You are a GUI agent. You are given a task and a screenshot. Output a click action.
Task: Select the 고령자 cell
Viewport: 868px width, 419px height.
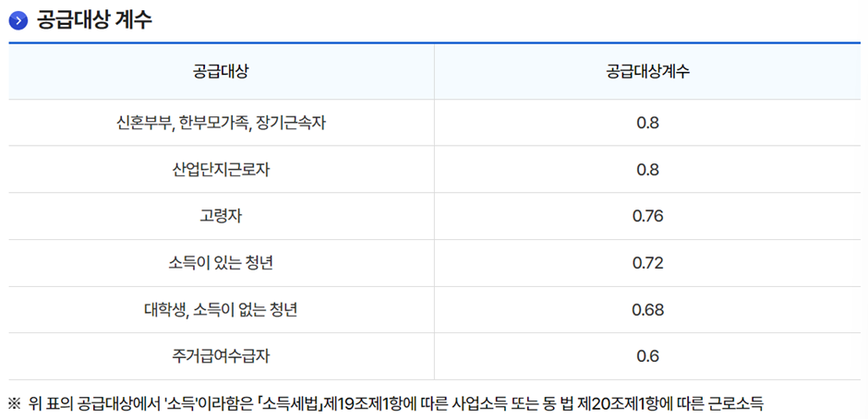pos(221,216)
